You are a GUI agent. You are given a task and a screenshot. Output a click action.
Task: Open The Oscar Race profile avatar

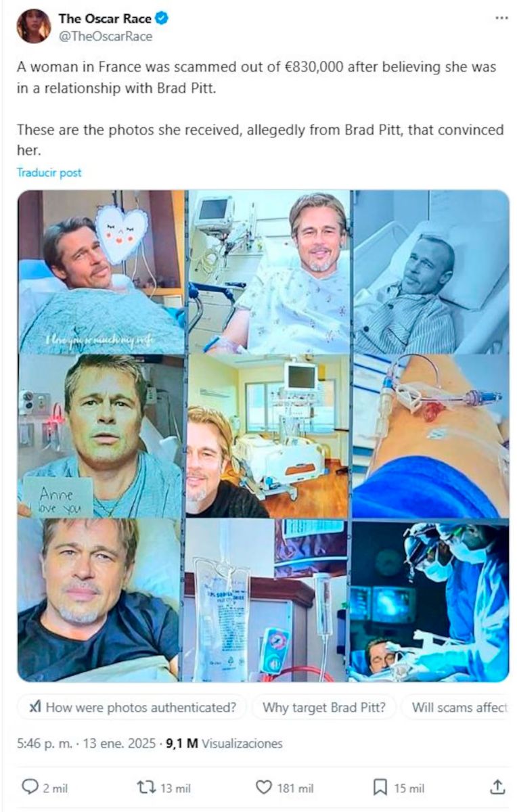33,26
